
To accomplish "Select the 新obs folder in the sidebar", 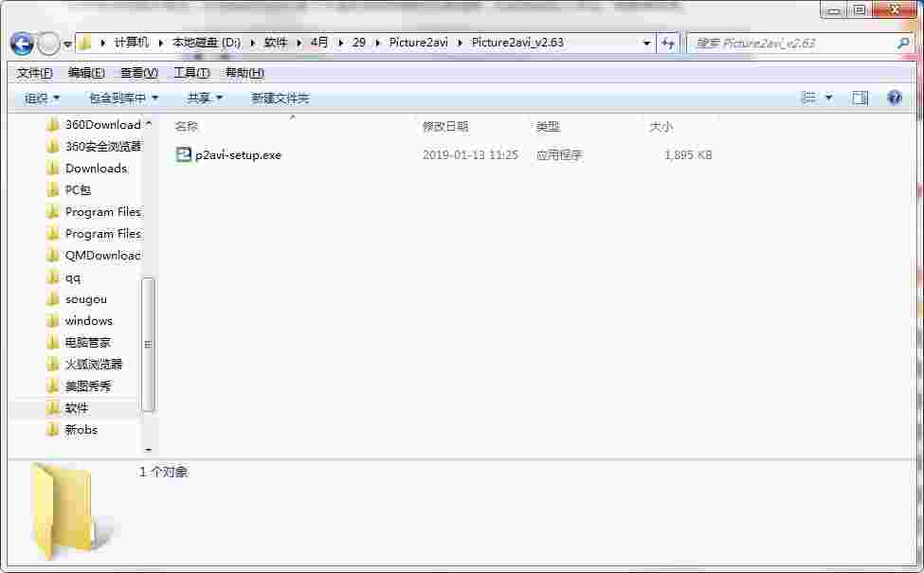I will (82, 429).
